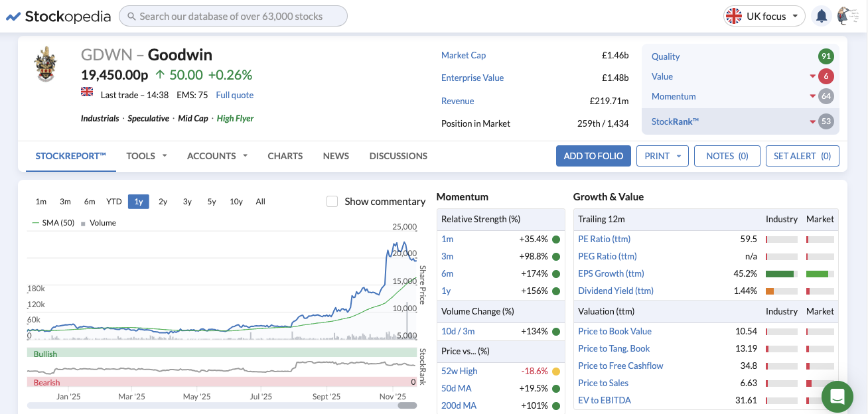Click the Mid Cap classification label
Viewport: 868px width, 414px height.
click(x=193, y=118)
